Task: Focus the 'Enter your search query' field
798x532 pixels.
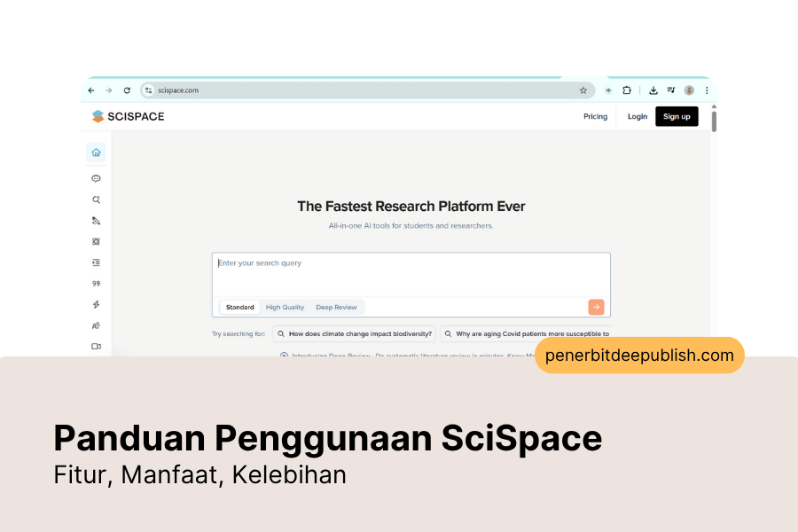Action: click(x=411, y=275)
